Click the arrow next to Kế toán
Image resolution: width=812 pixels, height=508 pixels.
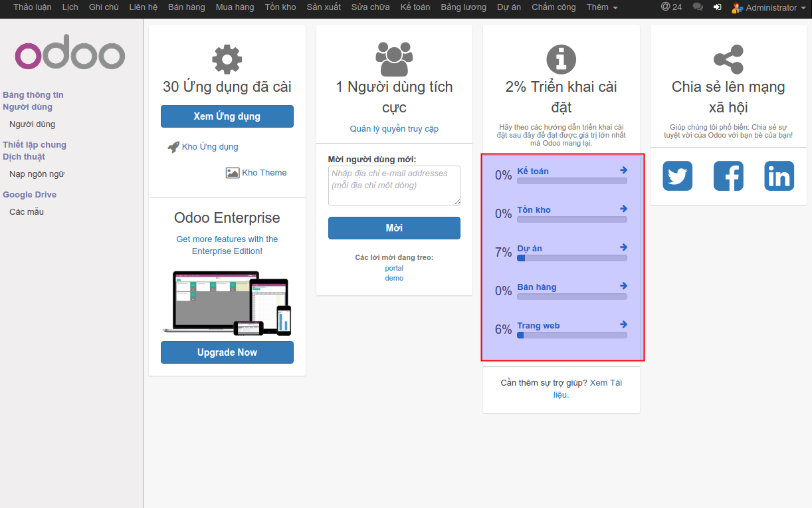pos(623,170)
